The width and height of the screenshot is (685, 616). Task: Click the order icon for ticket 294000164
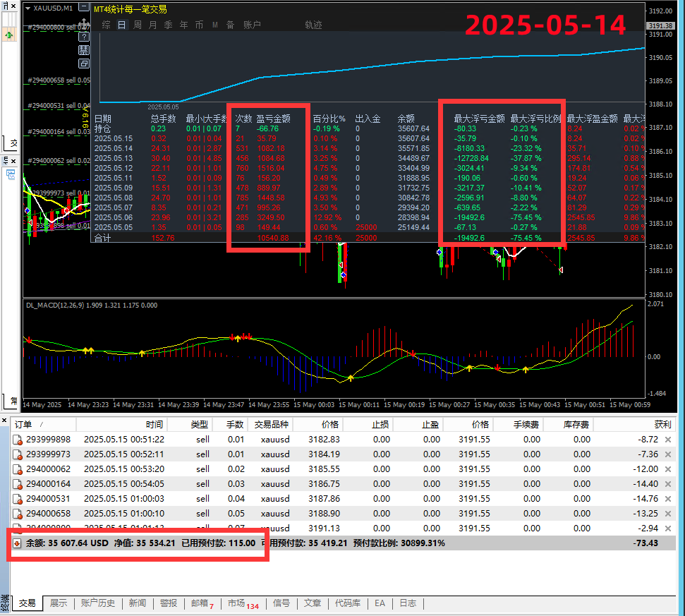click(18, 484)
